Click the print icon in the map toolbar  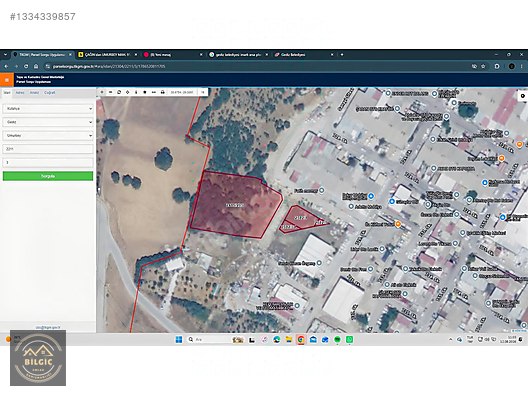[163, 92]
